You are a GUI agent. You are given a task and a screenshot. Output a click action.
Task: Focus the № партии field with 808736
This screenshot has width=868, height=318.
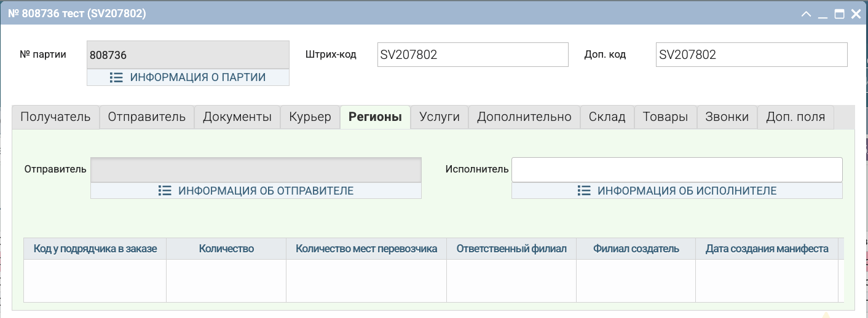coord(188,55)
